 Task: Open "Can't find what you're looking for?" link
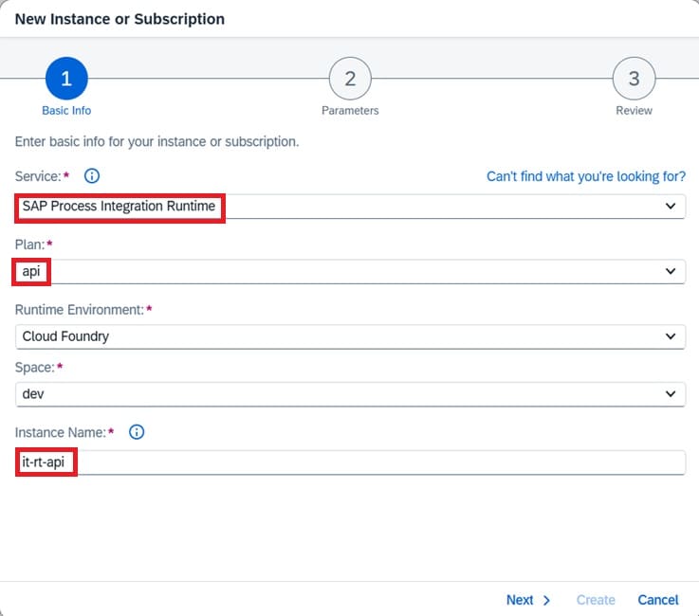(585, 176)
